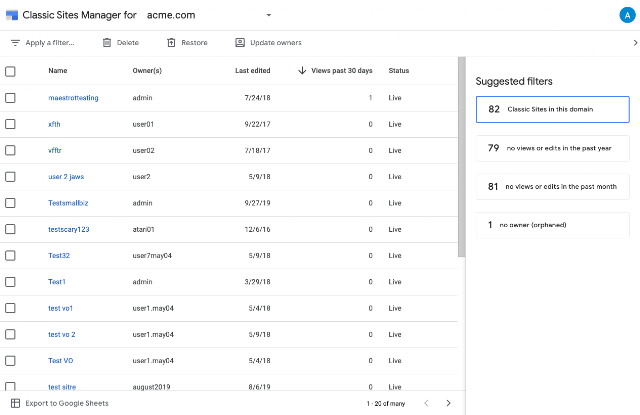Click the descending sort arrow icon

(302, 71)
